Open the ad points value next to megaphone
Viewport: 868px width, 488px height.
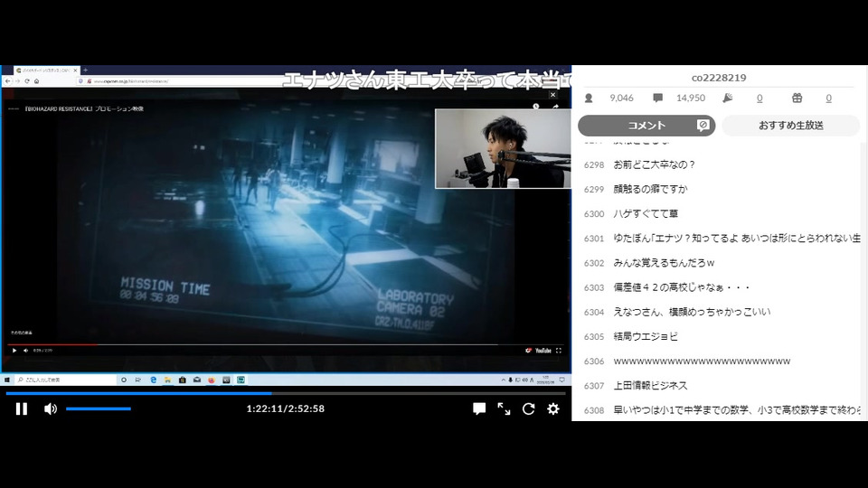pyautogui.click(x=759, y=98)
